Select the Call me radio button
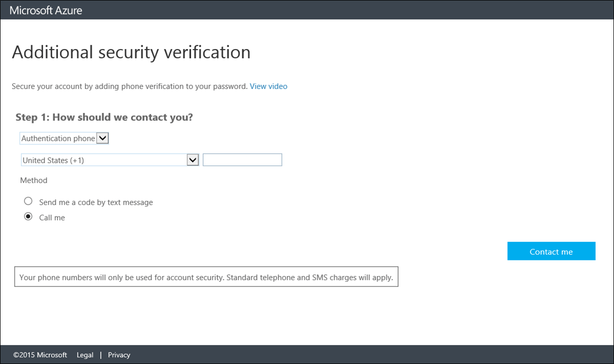The height and width of the screenshot is (364, 614). tap(28, 216)
